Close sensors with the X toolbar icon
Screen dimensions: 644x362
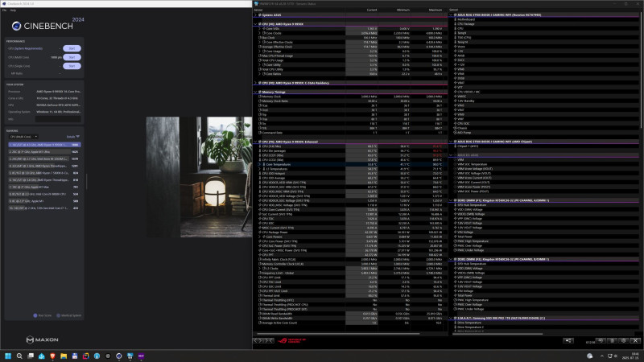(x=635, y=340)
